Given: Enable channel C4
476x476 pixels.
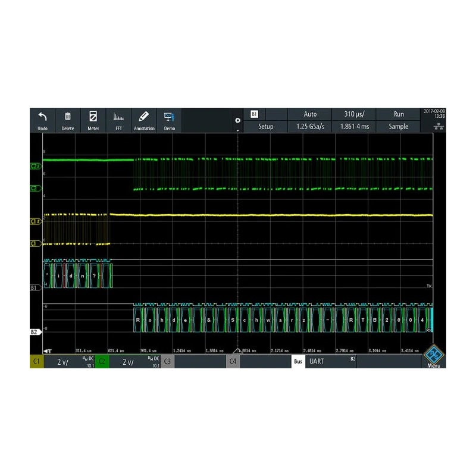Looking at the screenshot, I should click(233, 362).
